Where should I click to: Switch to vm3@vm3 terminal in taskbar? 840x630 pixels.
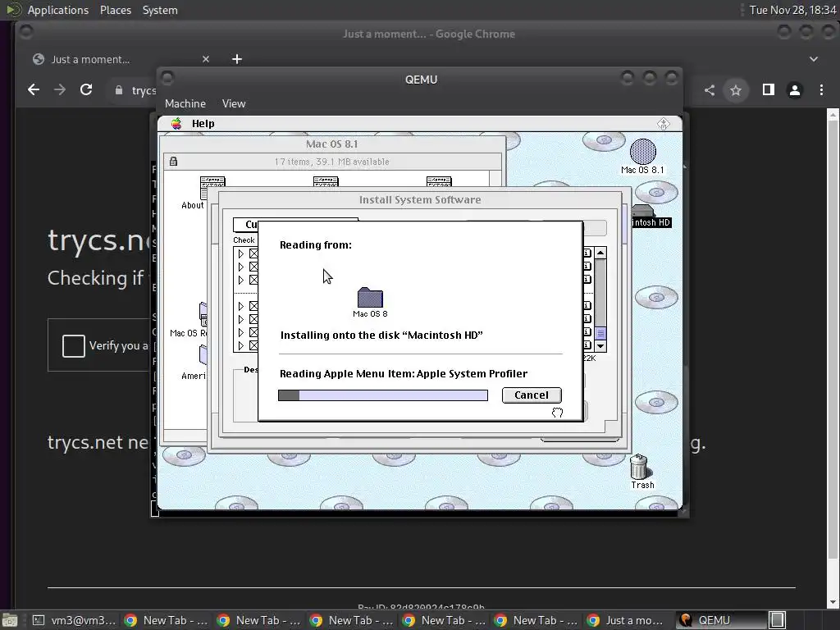click(x=73, y=620)
